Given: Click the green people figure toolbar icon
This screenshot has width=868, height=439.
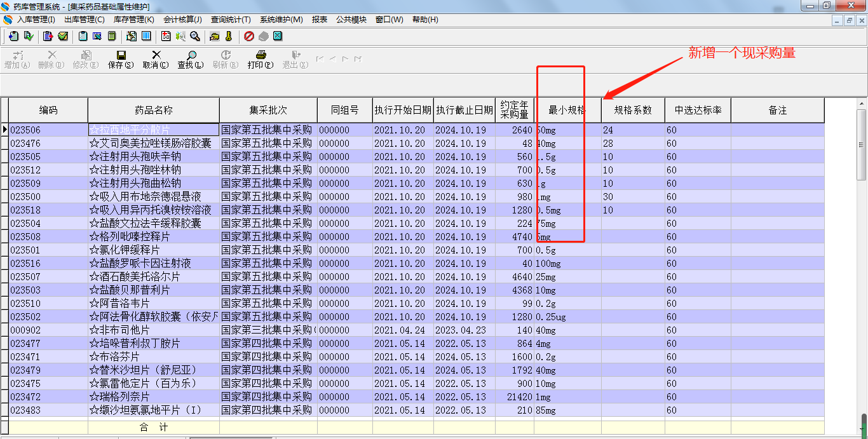Looking at the screenshot, I should click(180, 36).
